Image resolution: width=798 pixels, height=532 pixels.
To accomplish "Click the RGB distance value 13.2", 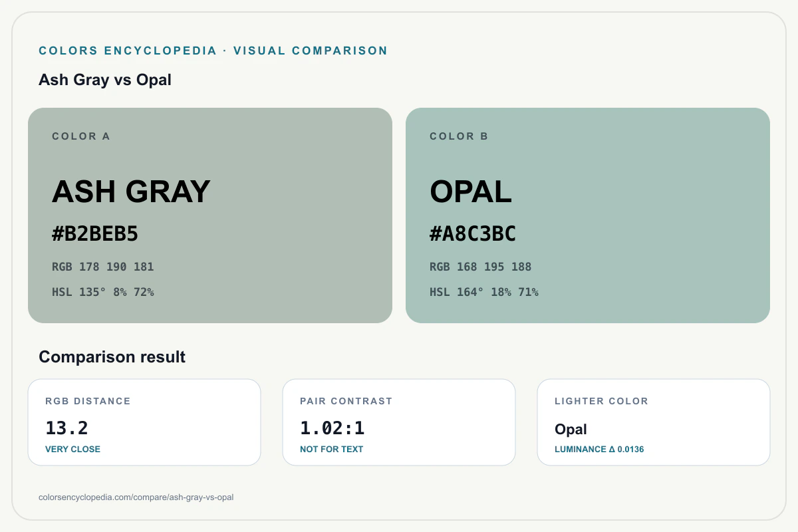I will pyautogui.click(x=66, y=428).
